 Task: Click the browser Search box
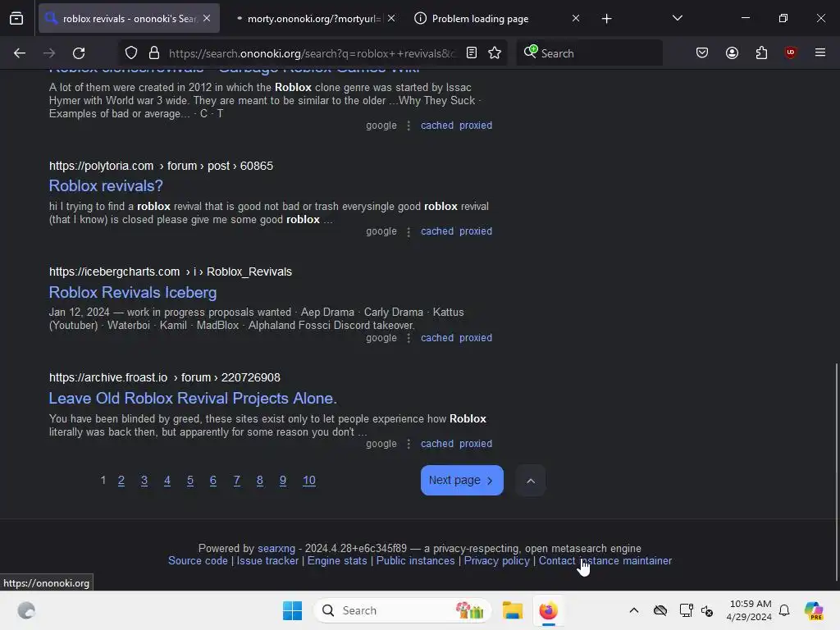point(589,53)
